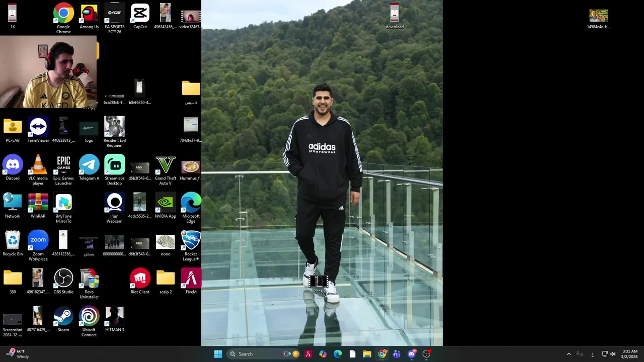The width and height of the screenshot is (644, 362).
Task: Open Edge from the taskbar
Action: pyautogui.click(x=338, y=354)
